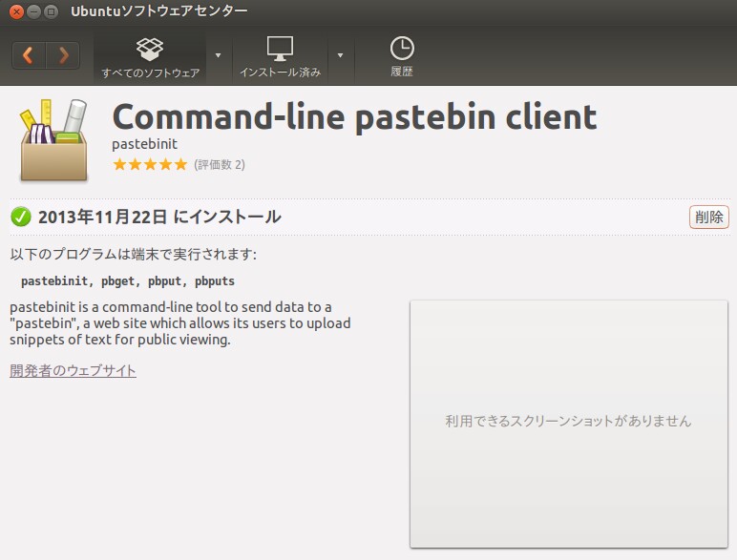This screenshot has height=560, width=737.
Task: Expand the インストール済み dropdown arrow
Action: pyautogui.click(x=340, y=55)
